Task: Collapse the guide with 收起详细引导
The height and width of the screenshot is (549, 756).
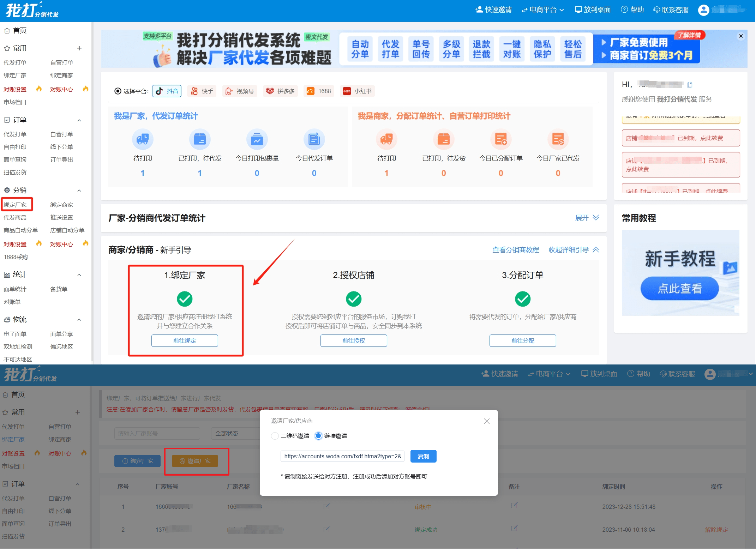Action: pyautogui.click(x=574, y=250)
